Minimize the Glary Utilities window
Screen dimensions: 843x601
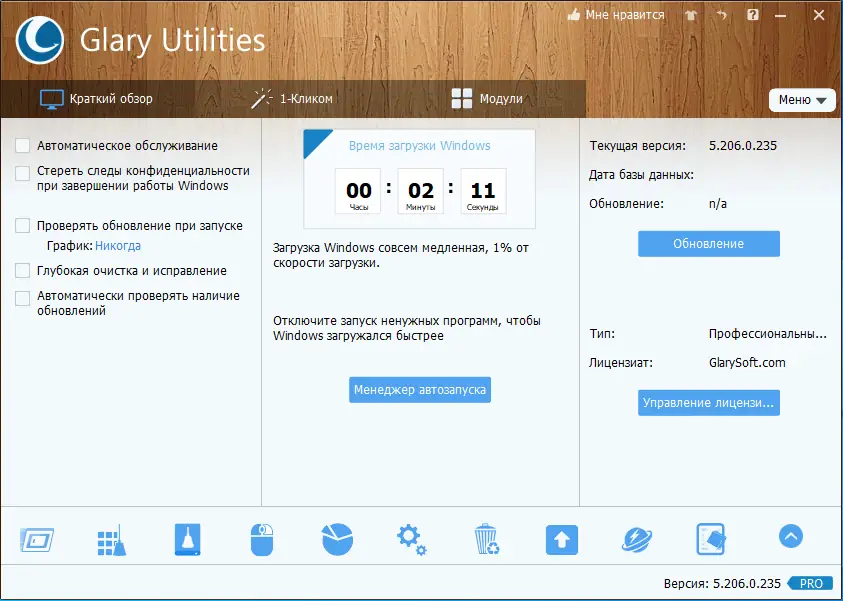tap(781, 16)
